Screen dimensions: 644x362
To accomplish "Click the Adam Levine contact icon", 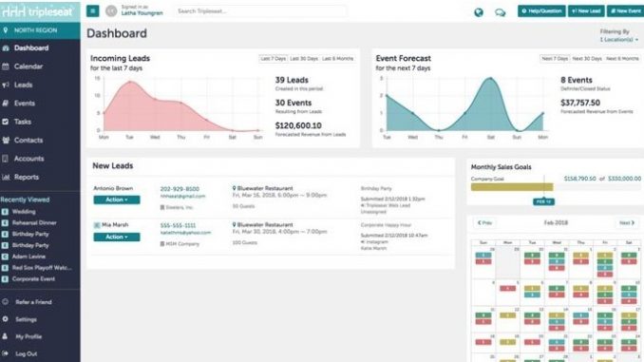I will click(5, 257).
